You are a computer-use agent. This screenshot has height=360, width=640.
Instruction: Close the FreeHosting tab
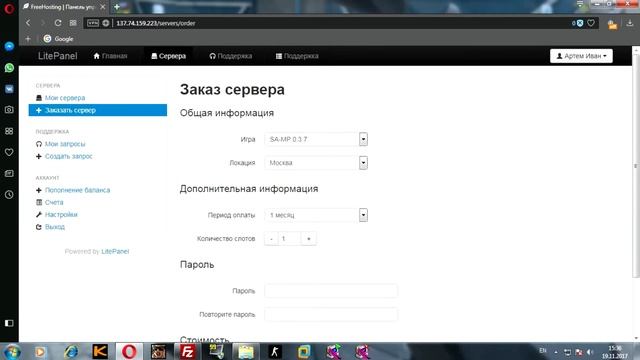tap(103, 7)
